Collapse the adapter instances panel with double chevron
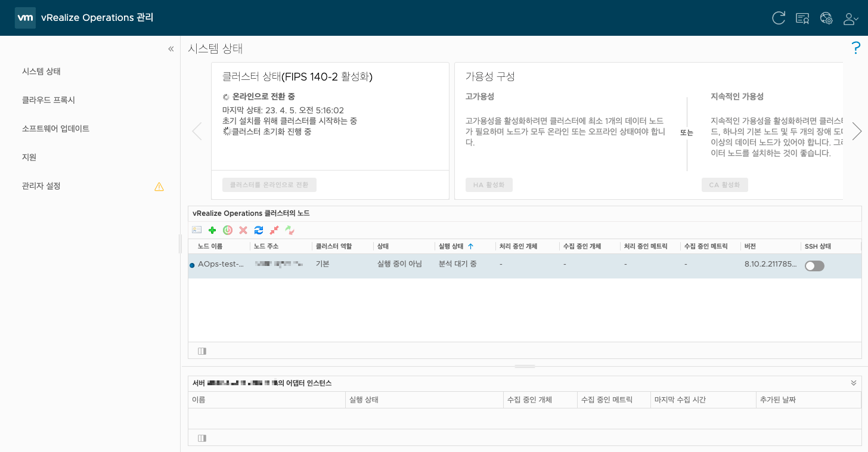This screenshot has width=868, height=452. pos(853,383)
